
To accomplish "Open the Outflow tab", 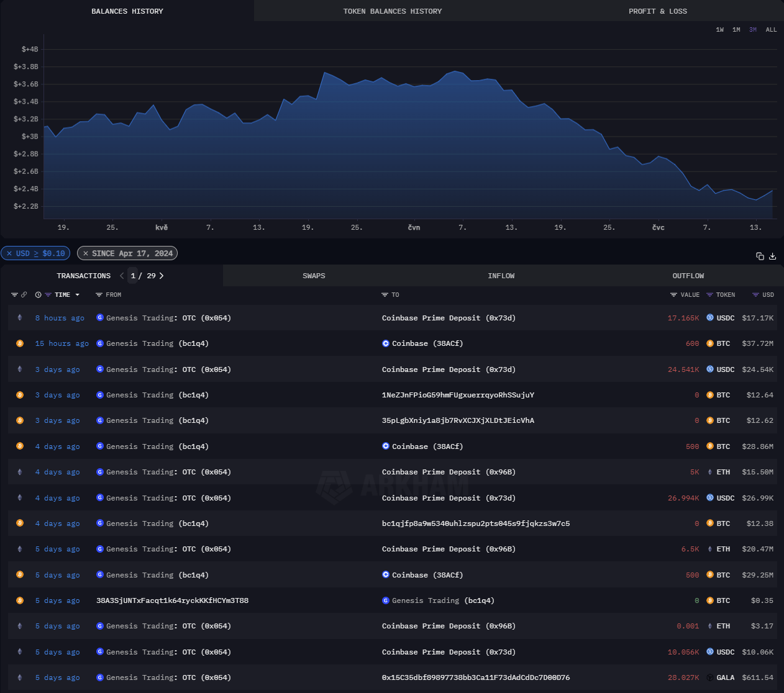I will [x=688, y=276].
